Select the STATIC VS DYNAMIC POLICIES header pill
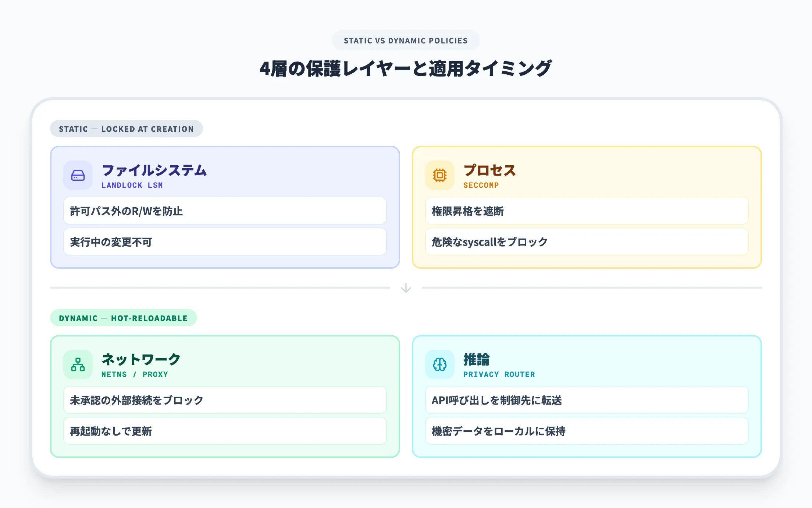This screenshot has width=812, height=508. coord(406,40)
